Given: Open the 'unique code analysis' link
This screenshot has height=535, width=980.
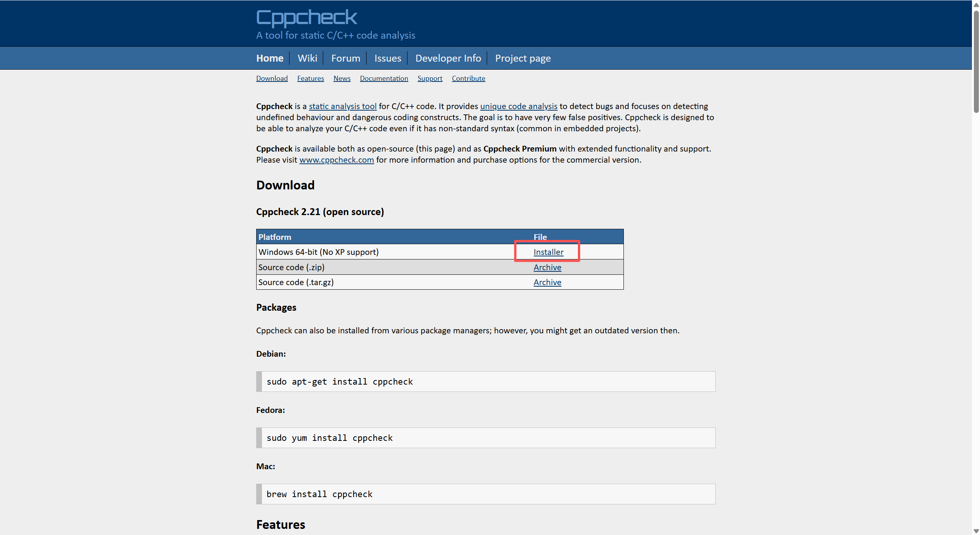Looking at the screenshot, I should tap(519, 106).
